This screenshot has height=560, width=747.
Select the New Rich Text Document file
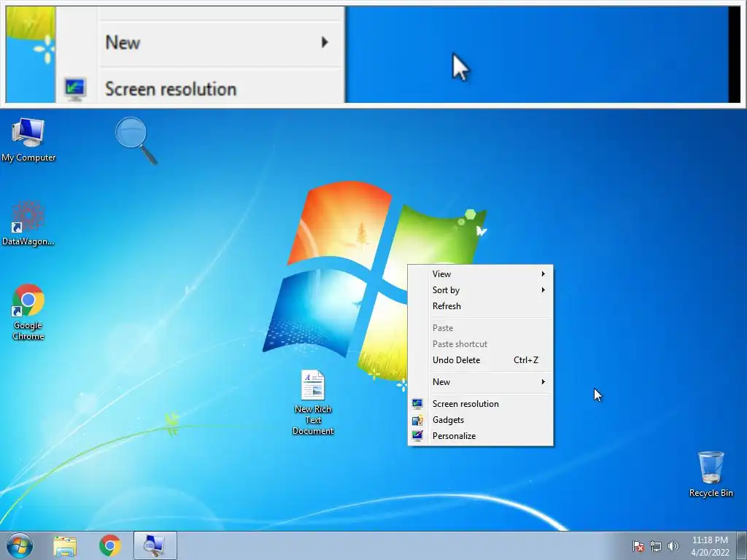313,402
